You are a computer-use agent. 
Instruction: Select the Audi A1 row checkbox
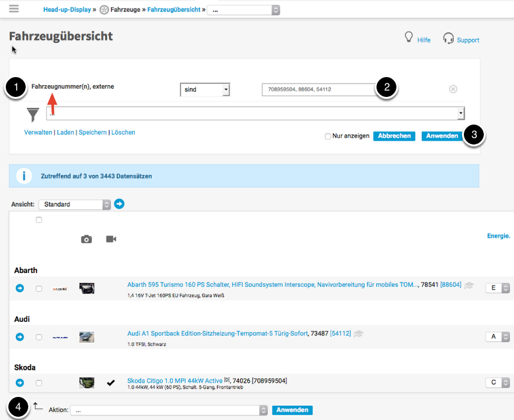coord(39,337)
